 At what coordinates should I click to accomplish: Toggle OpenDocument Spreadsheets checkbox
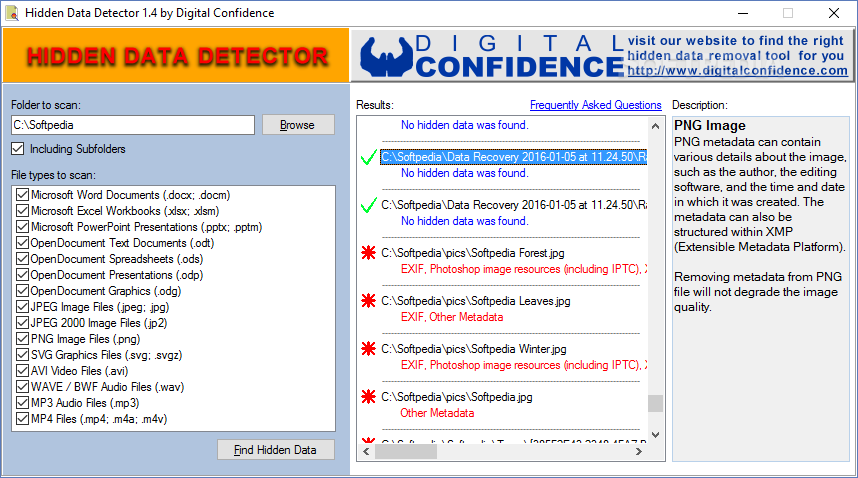[x=22, y=259]
